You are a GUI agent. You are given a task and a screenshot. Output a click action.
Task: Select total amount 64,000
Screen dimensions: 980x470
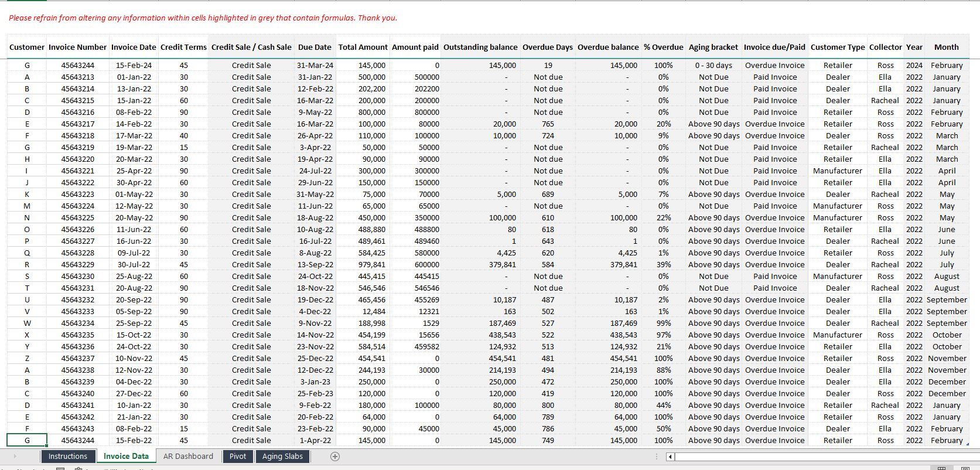point(363,417)
